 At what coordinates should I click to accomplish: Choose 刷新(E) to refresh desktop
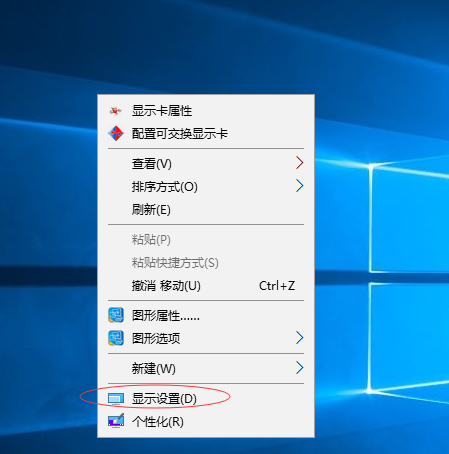pos(151,210)
